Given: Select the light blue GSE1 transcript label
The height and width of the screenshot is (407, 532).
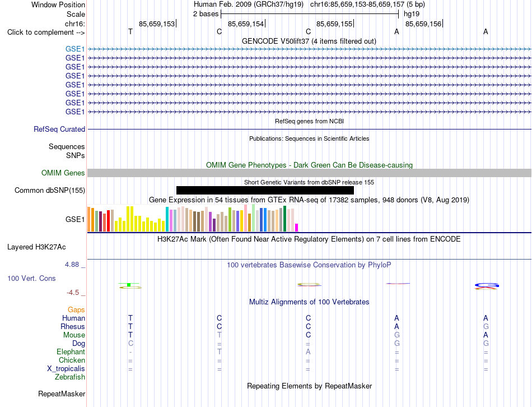Looking at the screenshot, I should tap(75, 49).
